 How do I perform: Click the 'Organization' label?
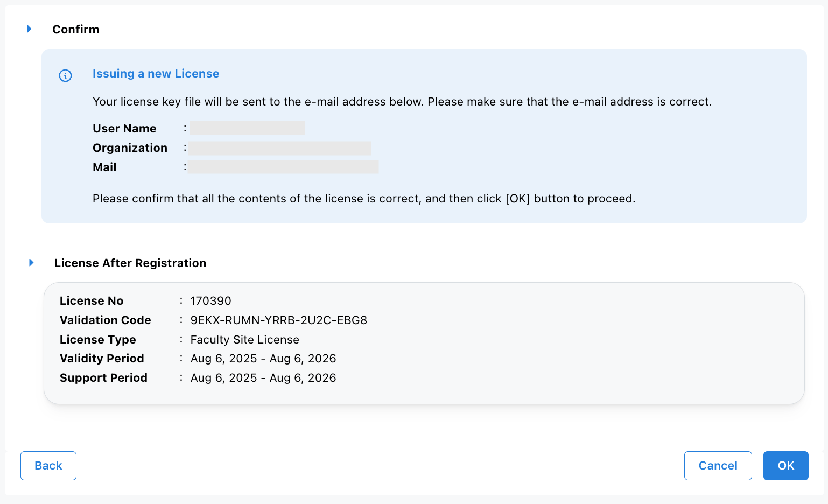pyautogui.click(x=130, y=148)
